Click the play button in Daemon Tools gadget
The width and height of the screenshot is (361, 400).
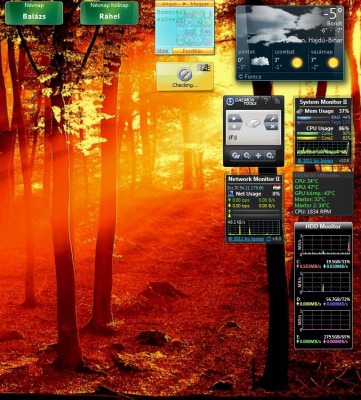pyautogui.click(x=235, y=118)
